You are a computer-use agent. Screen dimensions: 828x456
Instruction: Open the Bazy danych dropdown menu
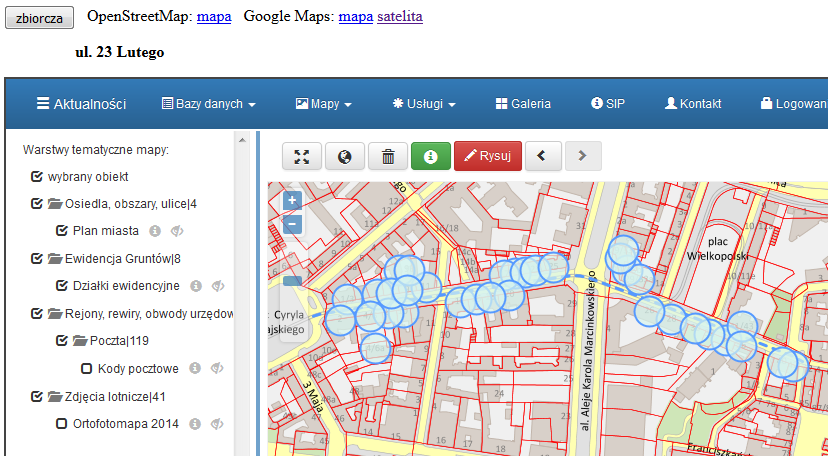coord(209,104)
